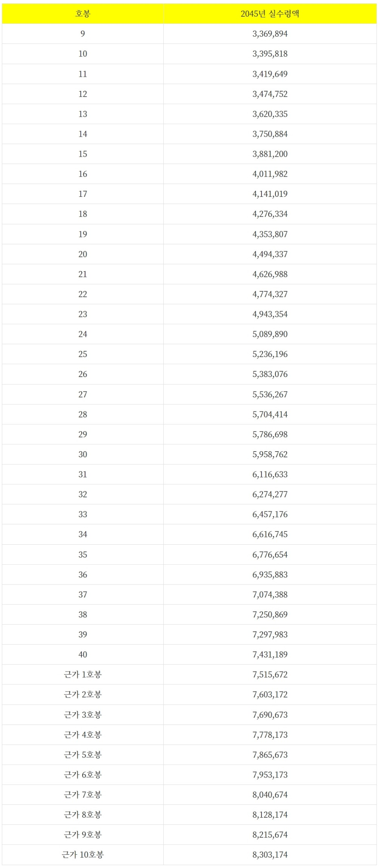Click the value 8,040,674
This screenshot has width=380, height=868.
[x=270, y=795]
